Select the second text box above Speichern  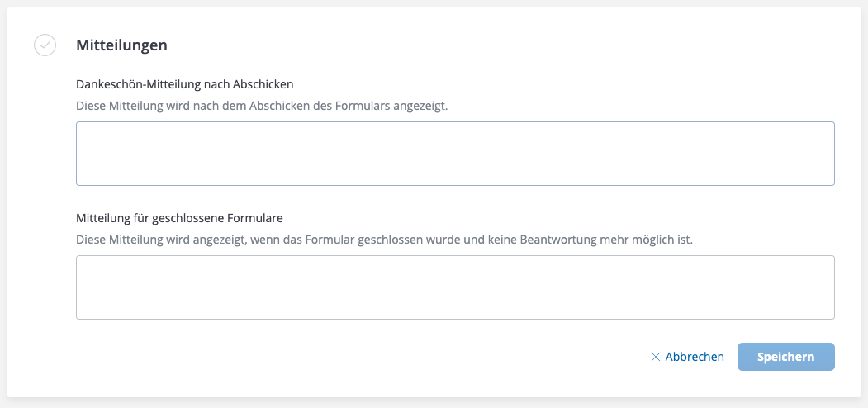click(455, 287)
